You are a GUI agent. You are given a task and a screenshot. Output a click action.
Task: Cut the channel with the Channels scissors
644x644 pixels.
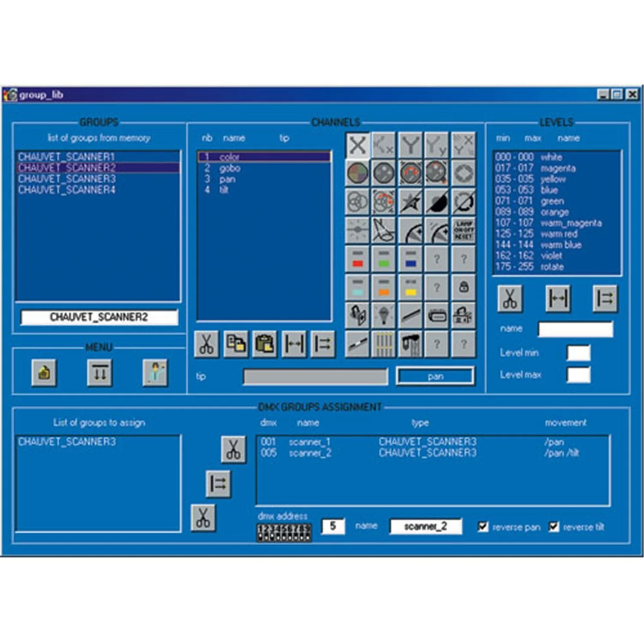point(207,344)
